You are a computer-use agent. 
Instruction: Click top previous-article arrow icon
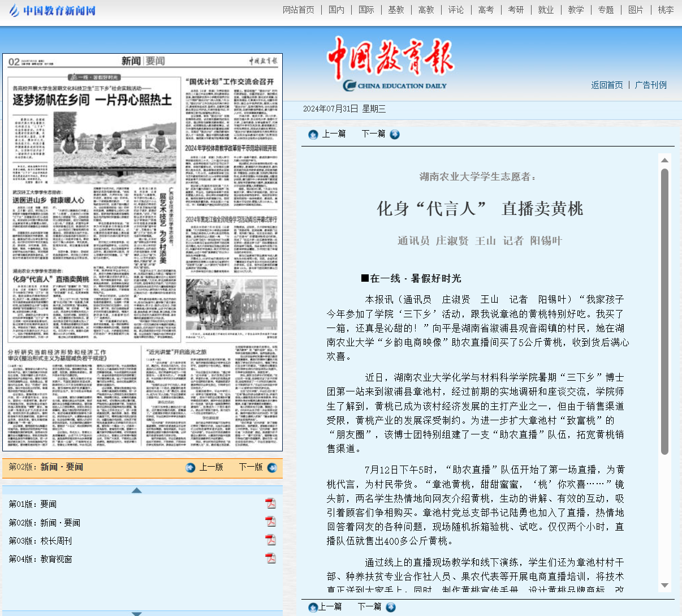tap(313, 134)
